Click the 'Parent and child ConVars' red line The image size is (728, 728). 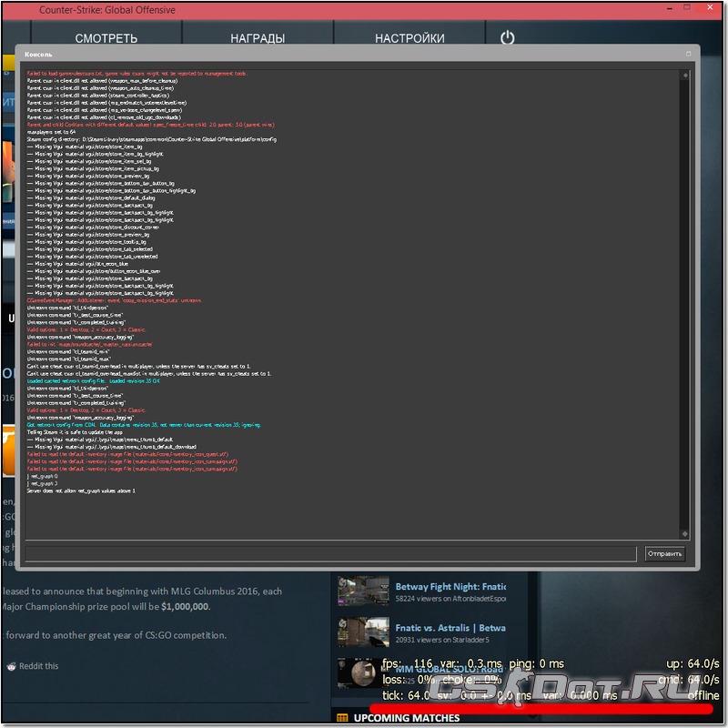[x=150, y=125]
